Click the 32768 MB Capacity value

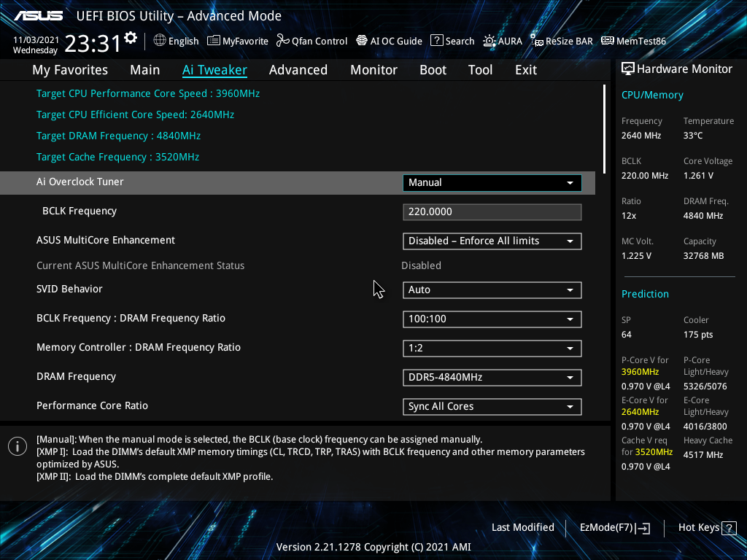704,256
